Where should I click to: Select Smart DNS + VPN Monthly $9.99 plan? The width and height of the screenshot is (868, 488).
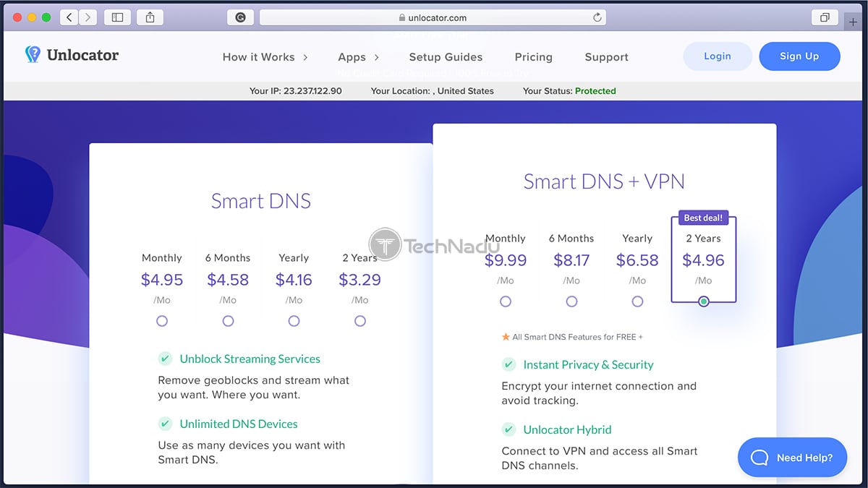tap(506, 301)
